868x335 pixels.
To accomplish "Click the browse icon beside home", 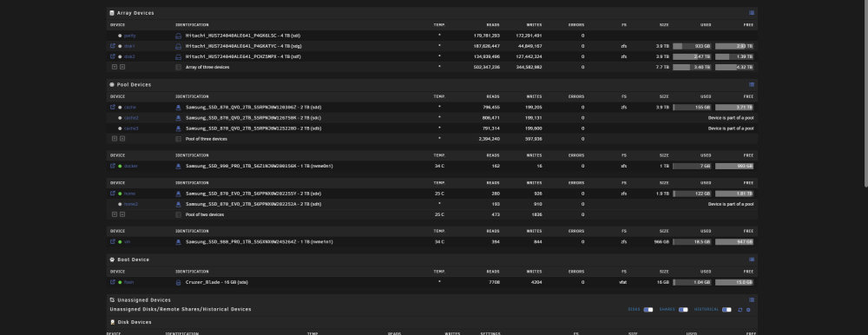I will tap(113, 194).
